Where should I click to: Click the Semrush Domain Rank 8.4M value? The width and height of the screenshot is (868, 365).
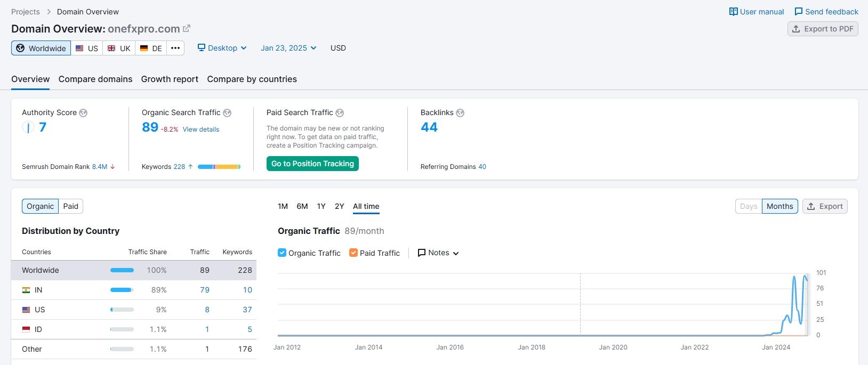pyautogui.click(x=100, y=167)
